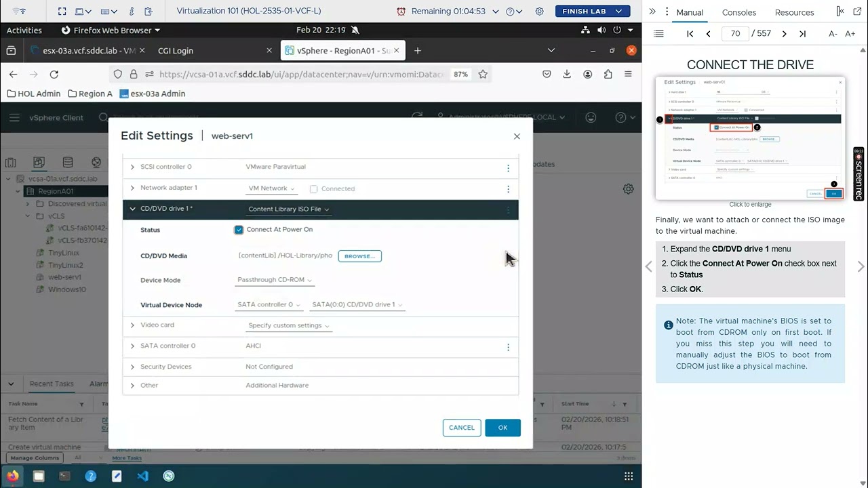Open the Specify custom settings dropdown

coord(289,326)
